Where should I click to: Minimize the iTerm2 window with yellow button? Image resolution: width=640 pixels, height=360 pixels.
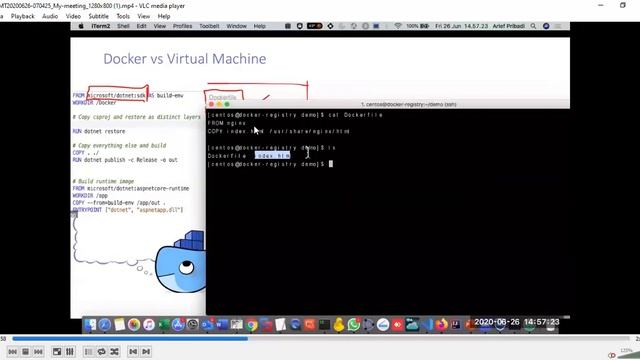[x=219, y=104]
